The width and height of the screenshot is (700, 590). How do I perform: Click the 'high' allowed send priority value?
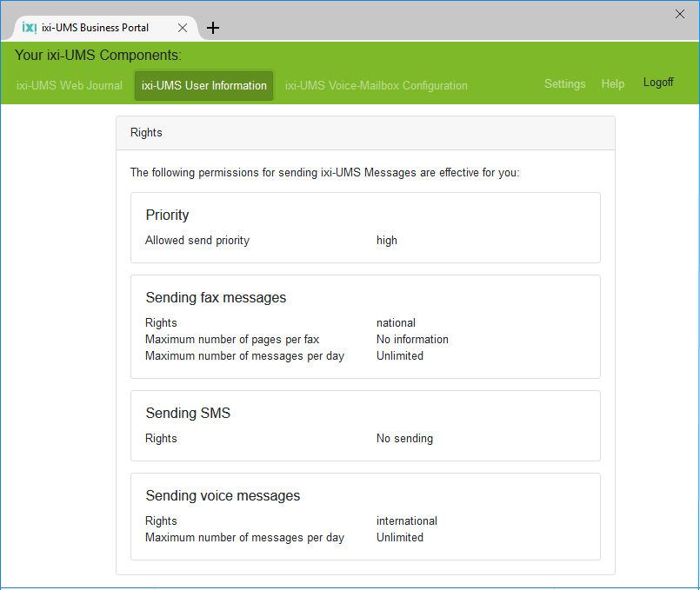point(387,241)
